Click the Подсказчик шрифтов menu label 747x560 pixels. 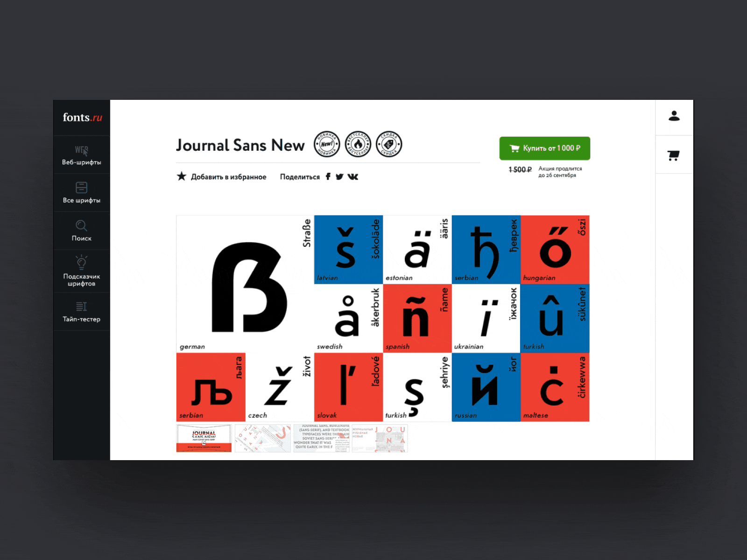point(82,280)
